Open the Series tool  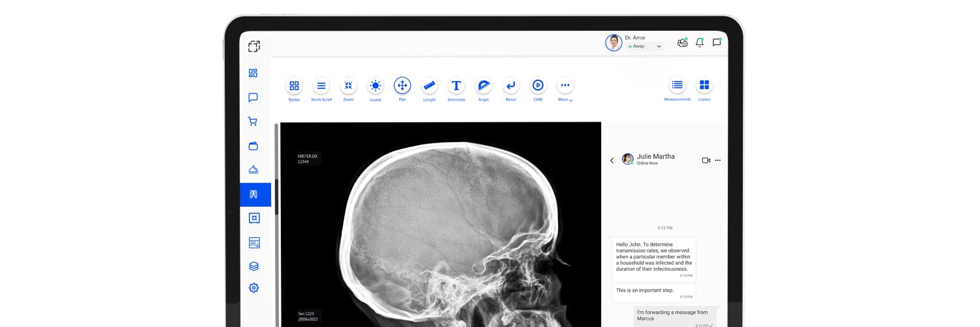tap(294, 86)
